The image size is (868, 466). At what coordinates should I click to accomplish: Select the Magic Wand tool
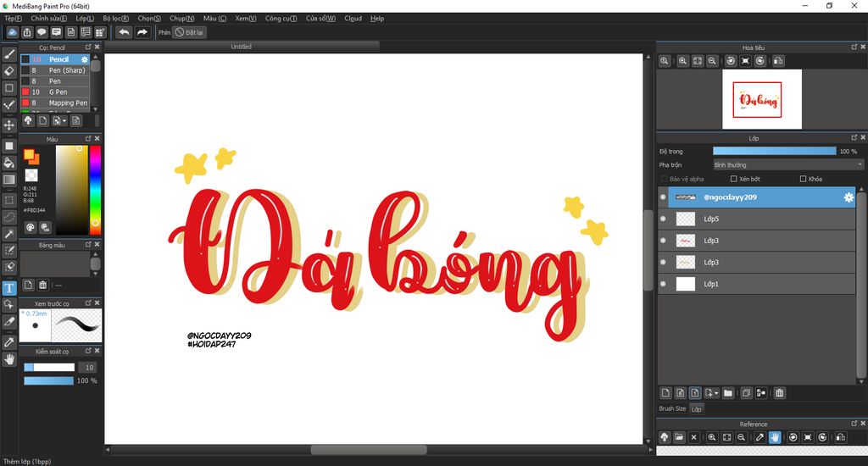pyautogui.click(x=9, y=234)
